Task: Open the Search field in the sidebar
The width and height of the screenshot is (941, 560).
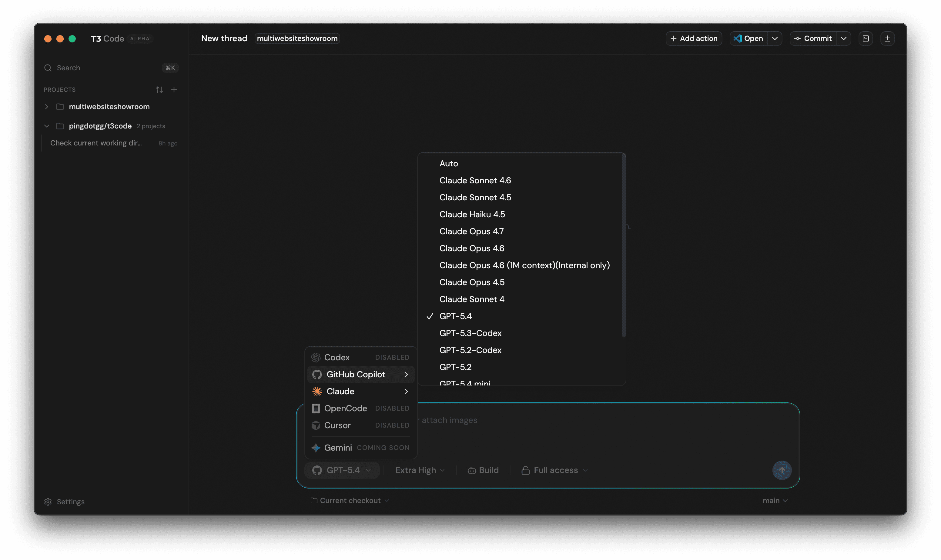Action: click(68, 68)
